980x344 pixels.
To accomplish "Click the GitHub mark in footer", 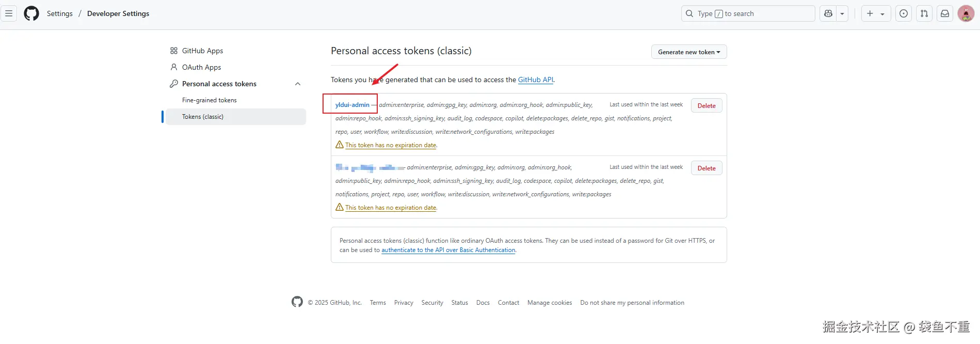I will pos(297,302).
